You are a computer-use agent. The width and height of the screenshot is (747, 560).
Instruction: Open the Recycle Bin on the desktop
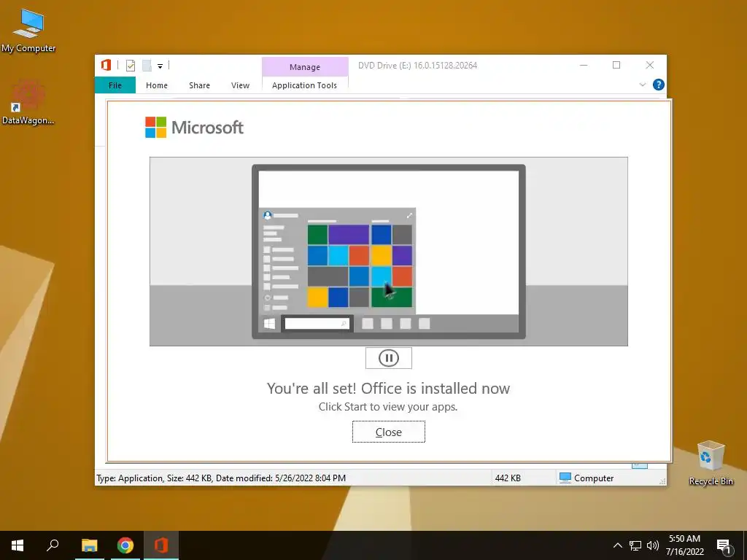click(711, 463)
